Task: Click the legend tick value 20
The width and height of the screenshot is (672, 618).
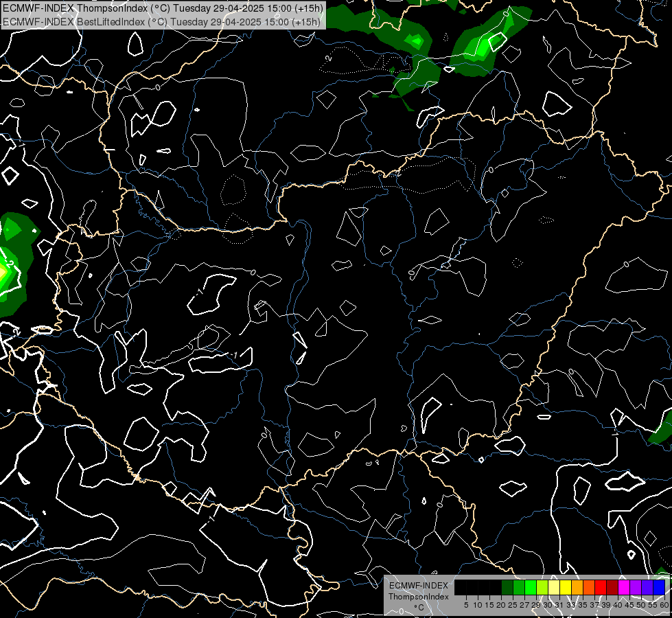Action: (x=501, y=605)
